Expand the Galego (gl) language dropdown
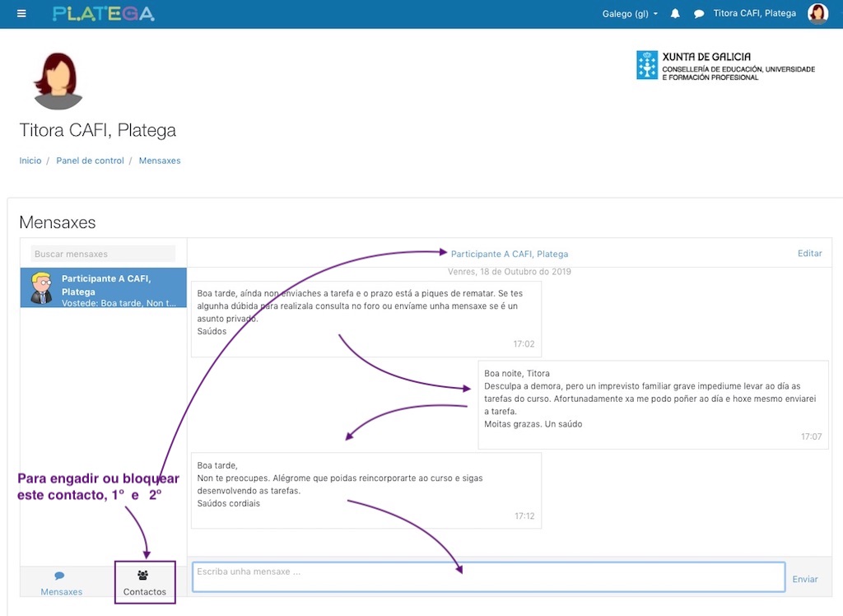The image size is (843, 616). [x=630, y=14]
